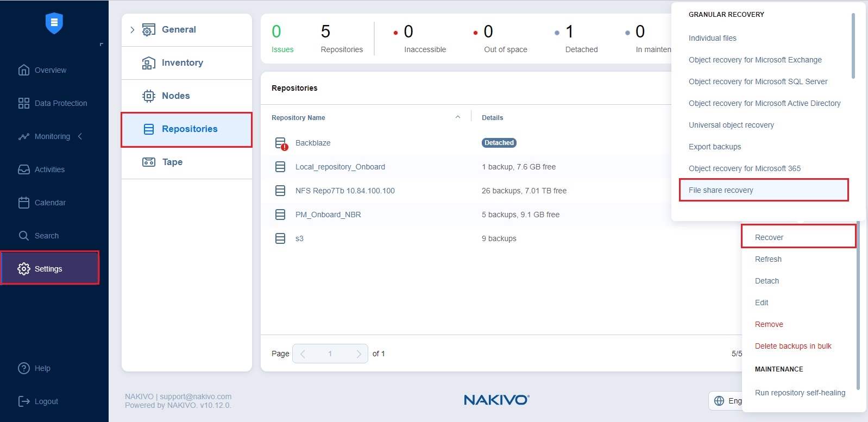
Task: Click the Search magnifier icon
Action: point(23,236)
